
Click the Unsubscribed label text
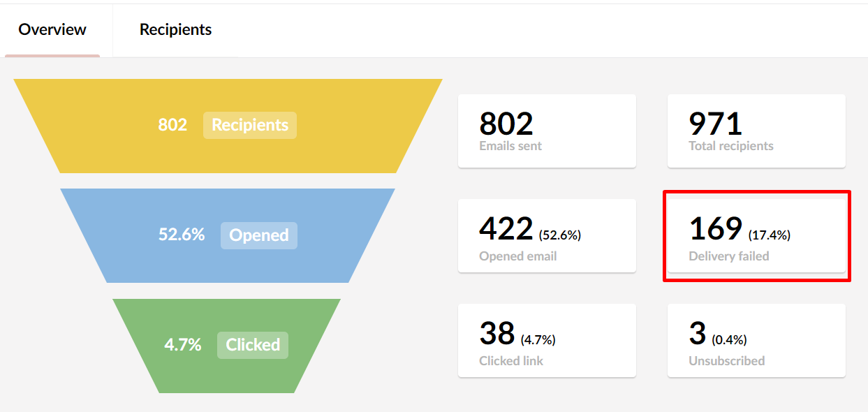tap(727, 361)
